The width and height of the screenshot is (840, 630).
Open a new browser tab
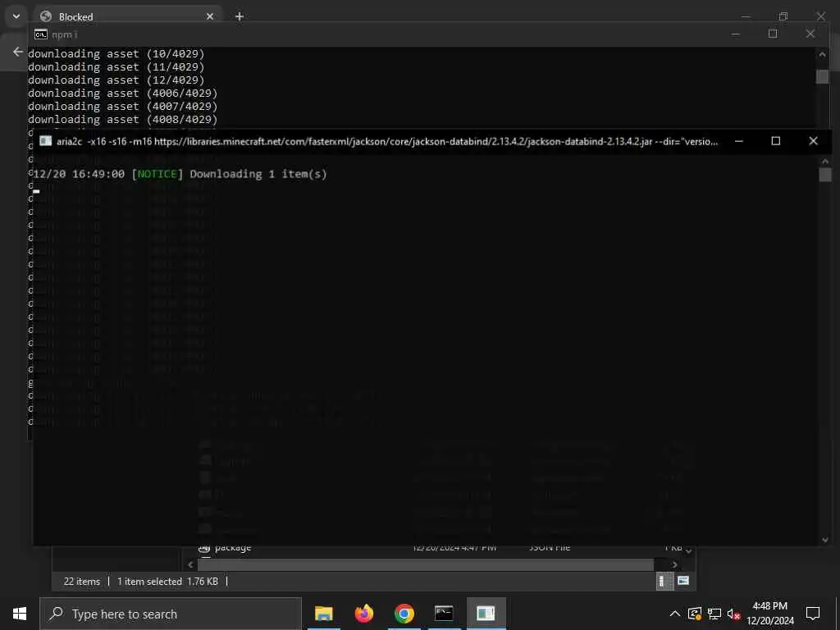[x=240, y=16]
